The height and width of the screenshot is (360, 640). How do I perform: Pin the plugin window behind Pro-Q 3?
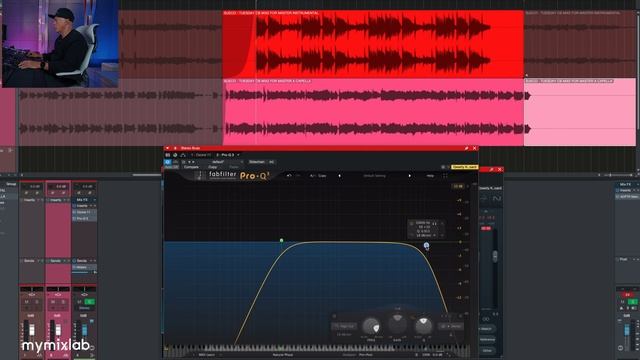point(491,169)
